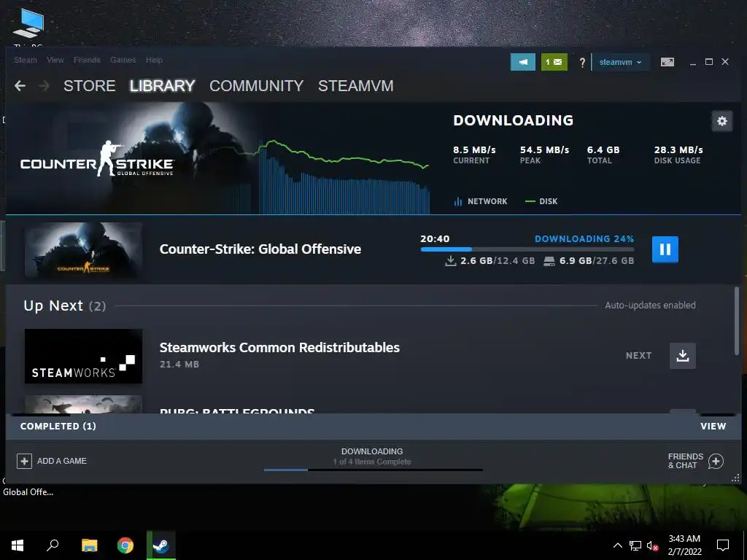Click the 6.4 GB TOTAL stat
The image size is (747, 560).
click(603, 155)
